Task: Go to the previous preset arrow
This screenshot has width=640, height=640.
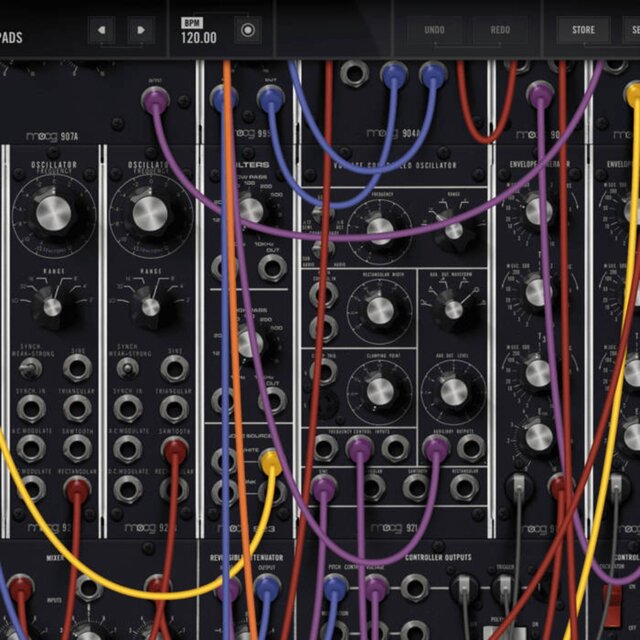Action: [101, 30]
